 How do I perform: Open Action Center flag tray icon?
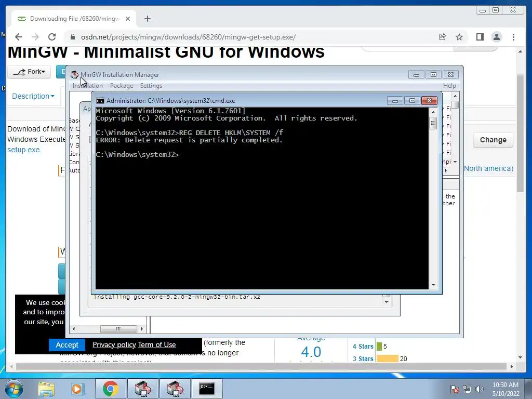(x=455, y=389)
